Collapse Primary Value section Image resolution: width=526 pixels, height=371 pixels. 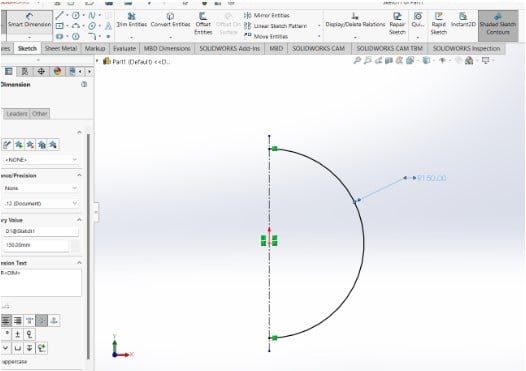pos(79,220)
